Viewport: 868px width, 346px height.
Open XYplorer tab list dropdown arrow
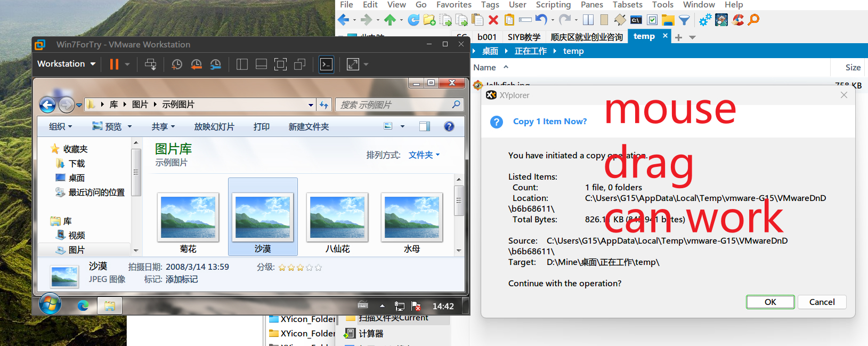coord(692,37)
